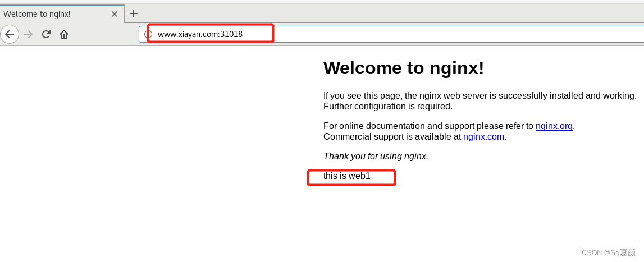This screenshot has width=644, height=262.
Task: Click the site information icon in address bar
Action: pos(149,34)
